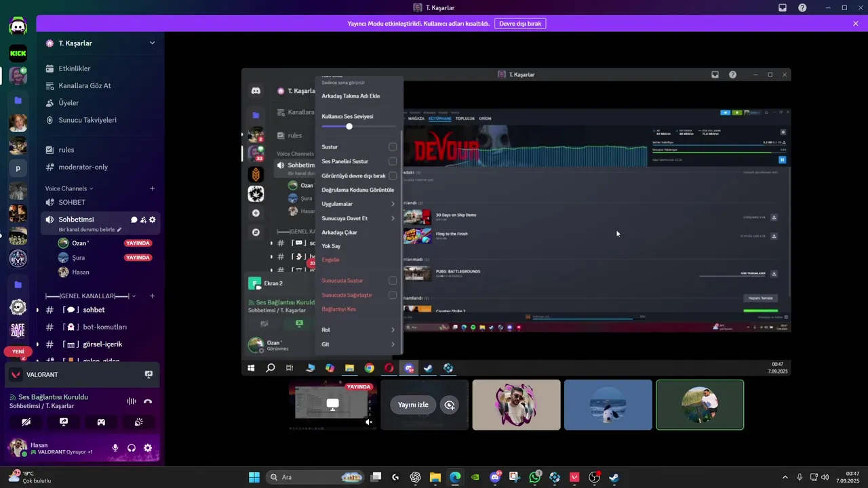
Task: Create invite for the Sohbetimsi channel
Action: pyautogui.click(x=143, y=220)
